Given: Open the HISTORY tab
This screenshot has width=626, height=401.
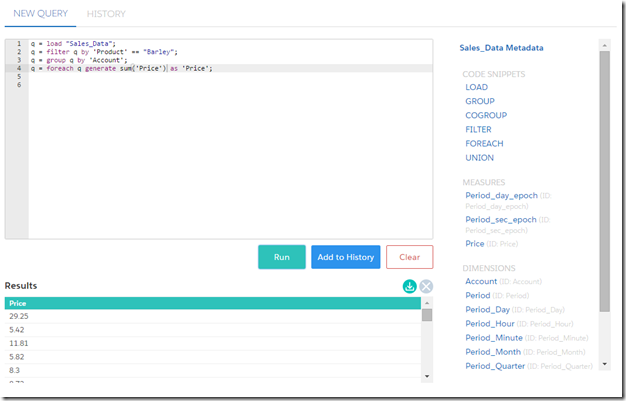Looking at the screenshot, I should [x=106, y=14].
